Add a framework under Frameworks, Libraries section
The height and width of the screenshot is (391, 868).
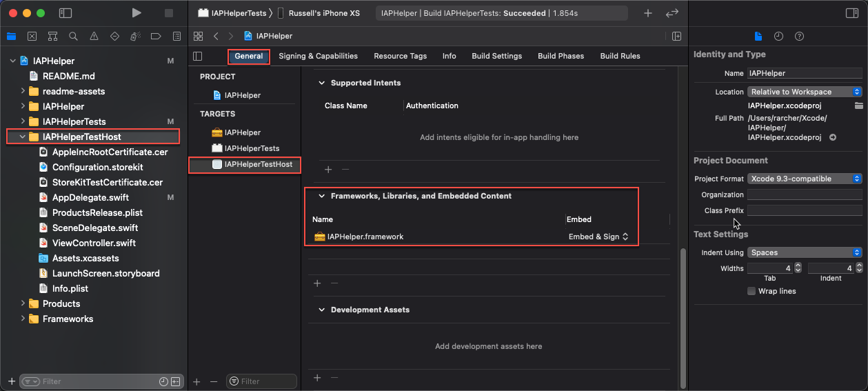317,283
